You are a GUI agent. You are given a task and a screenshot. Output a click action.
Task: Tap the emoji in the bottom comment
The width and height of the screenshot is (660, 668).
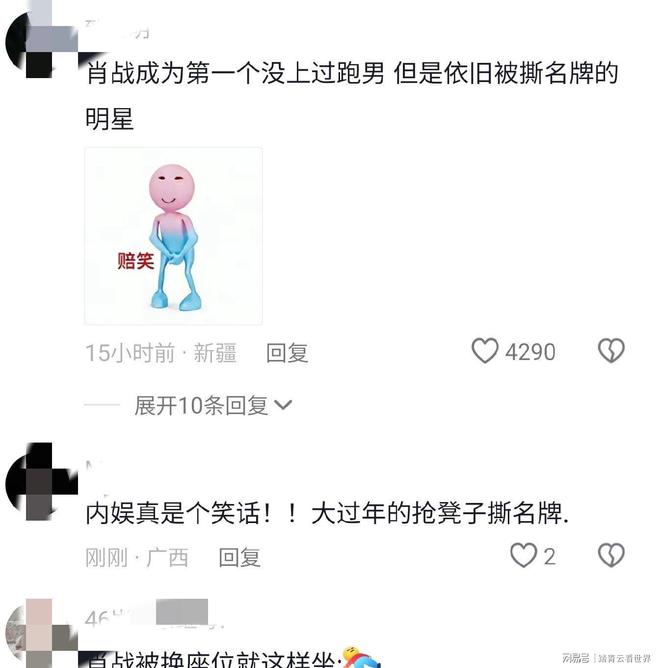tap(360, 658)
